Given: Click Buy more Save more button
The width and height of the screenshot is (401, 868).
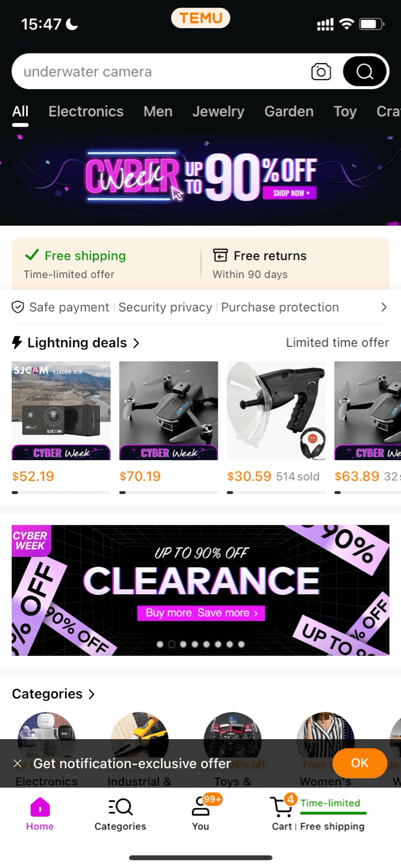Looking at the screenshot, I should tap(202, 613).
